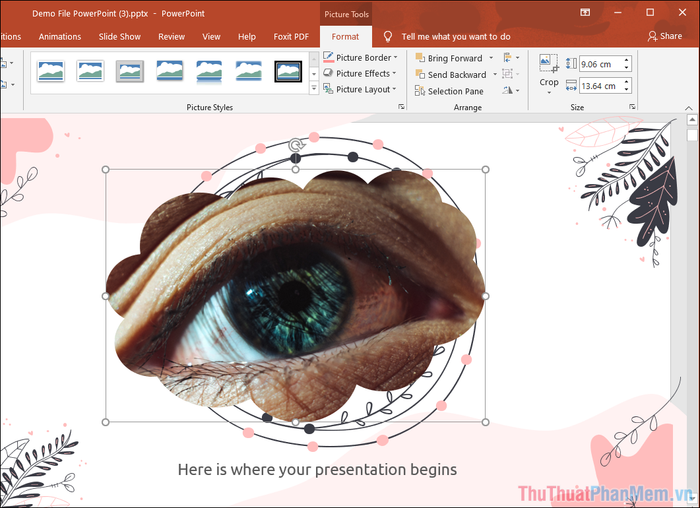Click the Group objects icon
This screenshot has height=508, width=700.
coord(510,74)
